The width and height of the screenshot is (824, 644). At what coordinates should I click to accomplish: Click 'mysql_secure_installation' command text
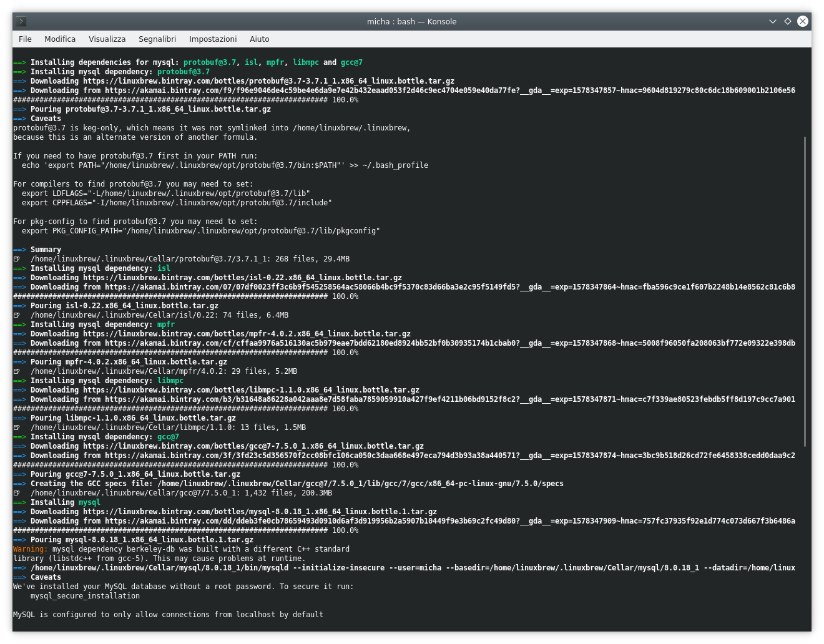point(85,596)
